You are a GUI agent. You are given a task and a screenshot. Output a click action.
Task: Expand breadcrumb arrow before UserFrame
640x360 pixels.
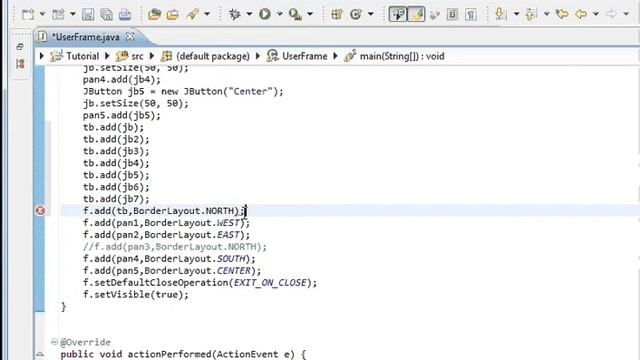pos(258,56)
